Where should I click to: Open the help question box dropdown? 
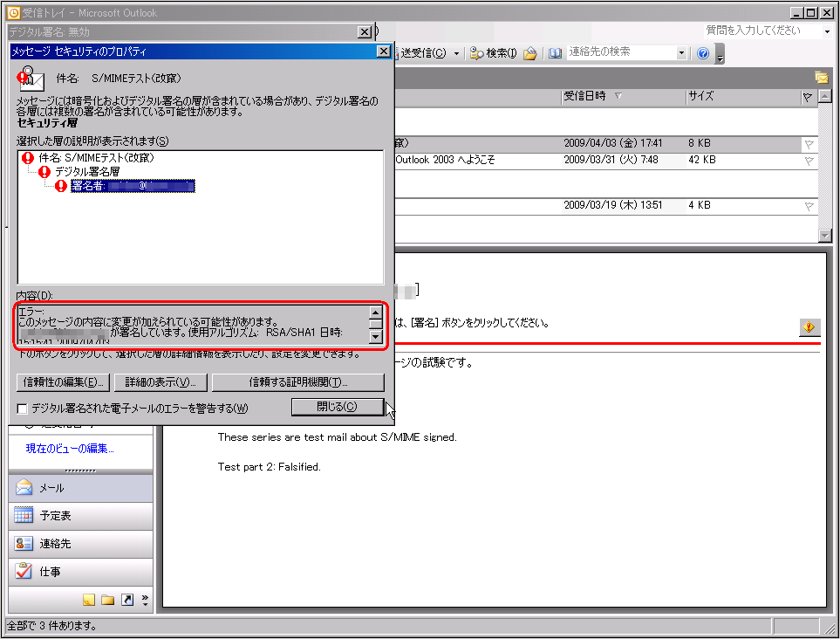coord(827,31)
